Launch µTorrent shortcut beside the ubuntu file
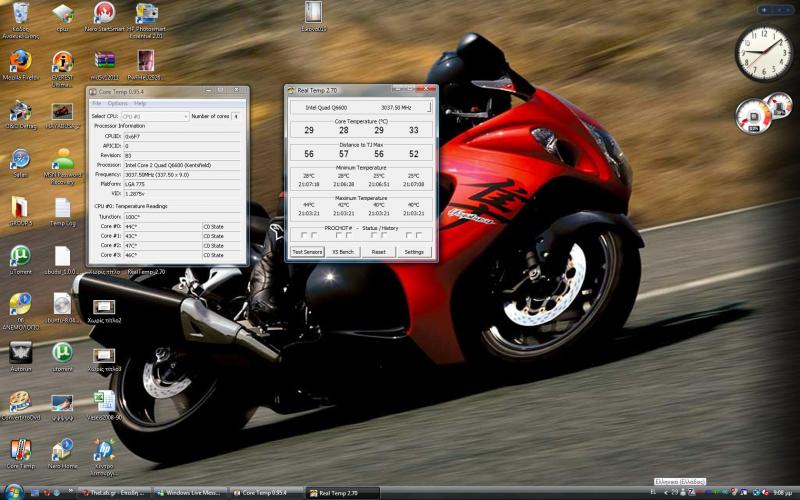Screen dimensions: 800x500 click(x=20, y=257)
